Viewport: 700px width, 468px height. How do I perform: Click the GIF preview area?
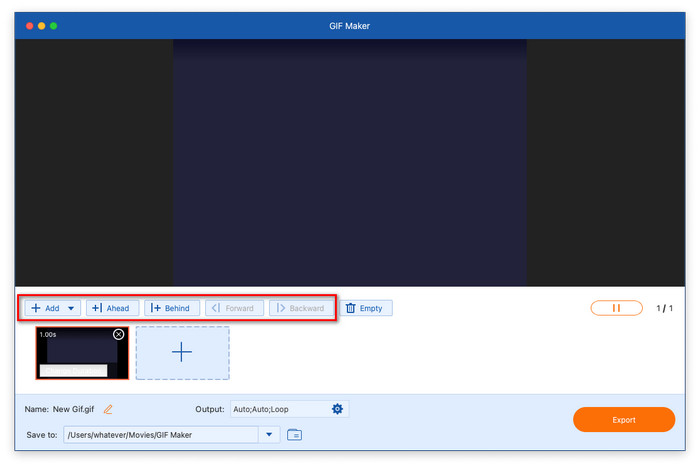(x=350, y=163)
